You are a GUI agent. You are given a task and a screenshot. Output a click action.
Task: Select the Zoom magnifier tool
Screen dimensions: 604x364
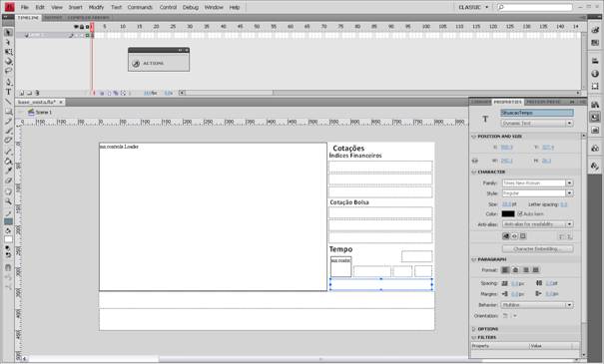tap(8, 201)
